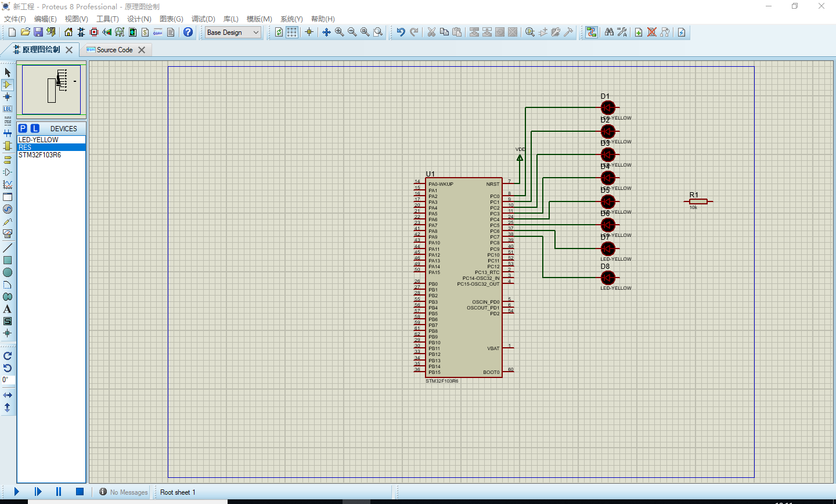Click the rotation angle field
This screenshot has width=836, height=504.
[x=8, y=380]
